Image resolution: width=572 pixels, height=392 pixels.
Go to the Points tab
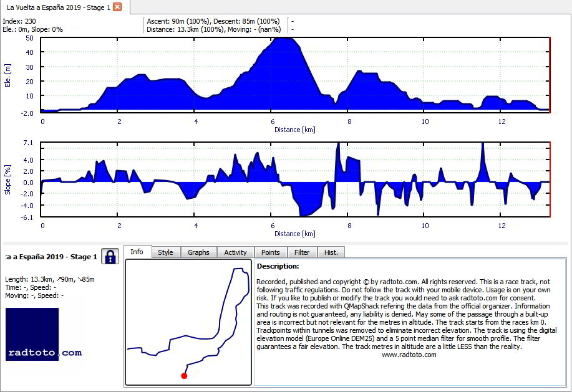point(270,252)
